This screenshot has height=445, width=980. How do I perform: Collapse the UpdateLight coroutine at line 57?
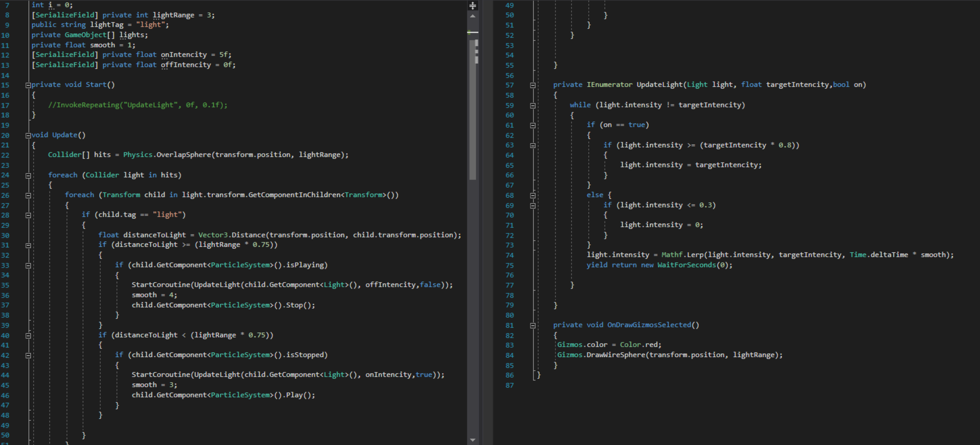(533, 85)
